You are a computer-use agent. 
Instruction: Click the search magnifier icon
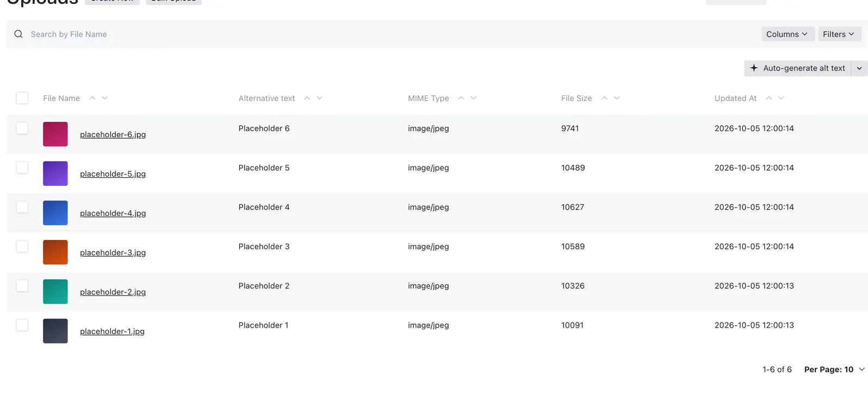click(18, 34)
